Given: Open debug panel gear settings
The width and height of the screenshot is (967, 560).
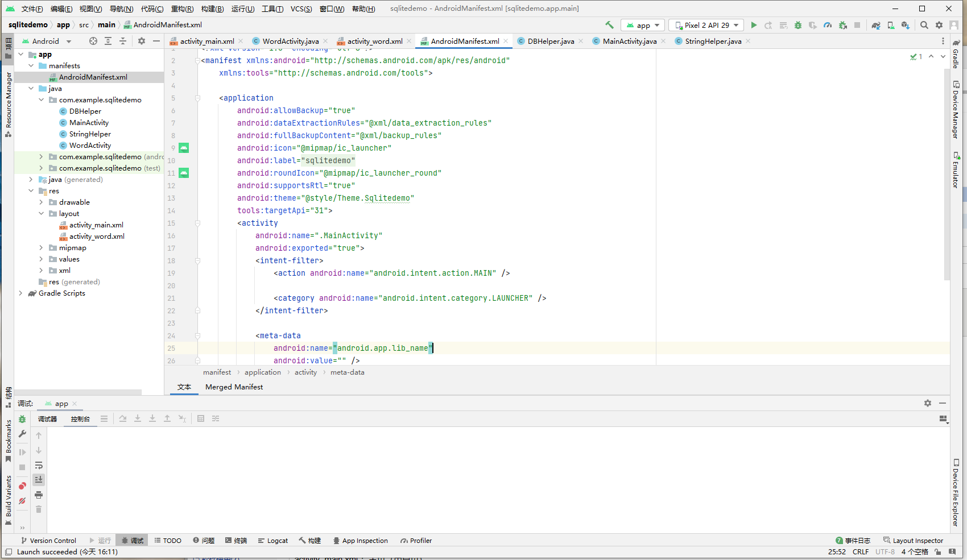Looking at the screenshot, I should (928, 403).
